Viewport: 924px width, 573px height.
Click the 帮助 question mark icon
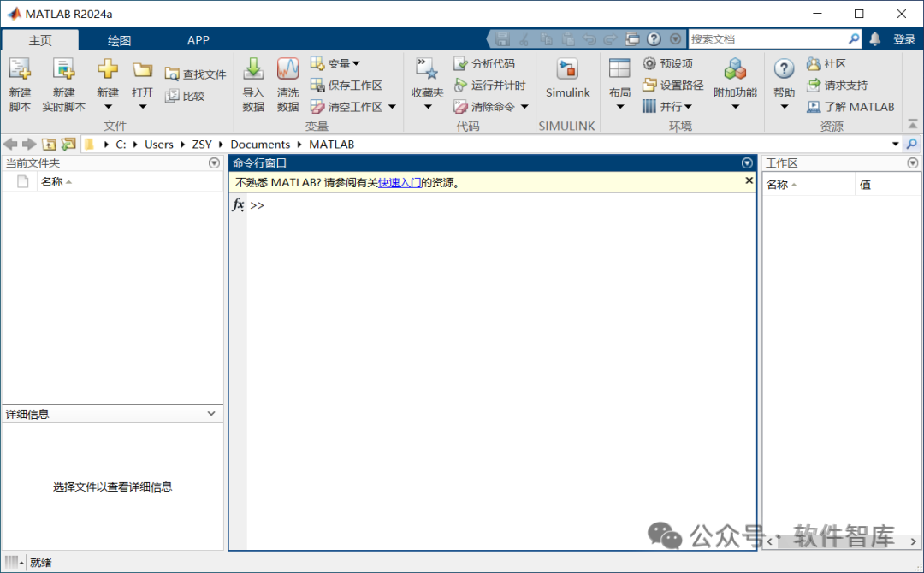point(784,69)
